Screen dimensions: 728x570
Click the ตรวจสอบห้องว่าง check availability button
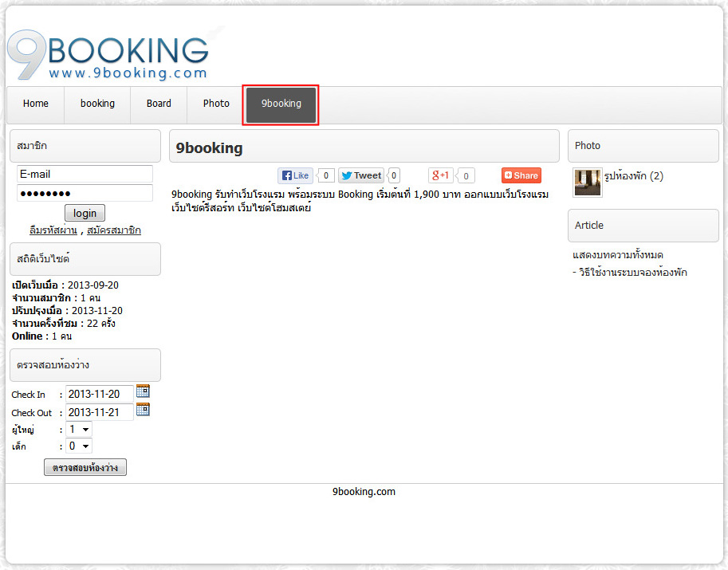(85, 467)
